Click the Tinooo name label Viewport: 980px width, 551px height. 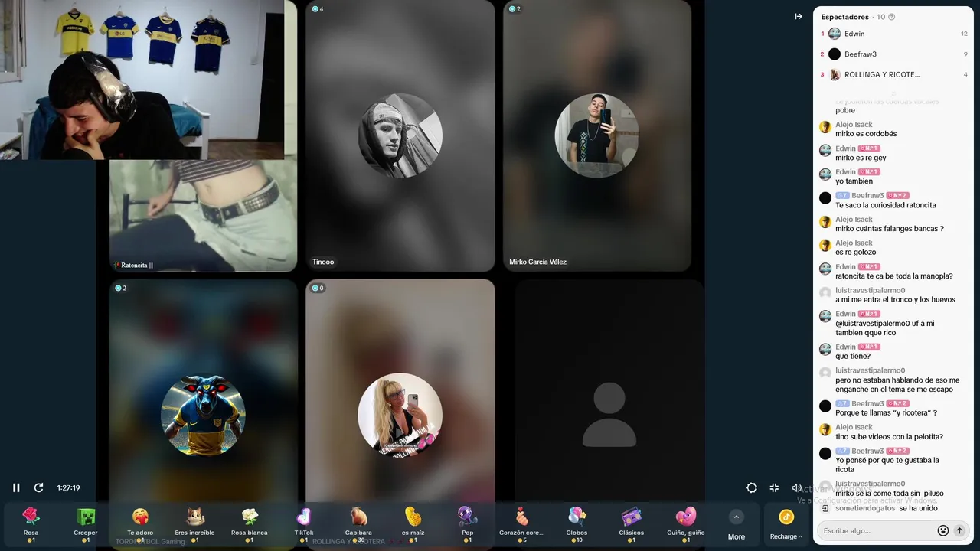323,262
